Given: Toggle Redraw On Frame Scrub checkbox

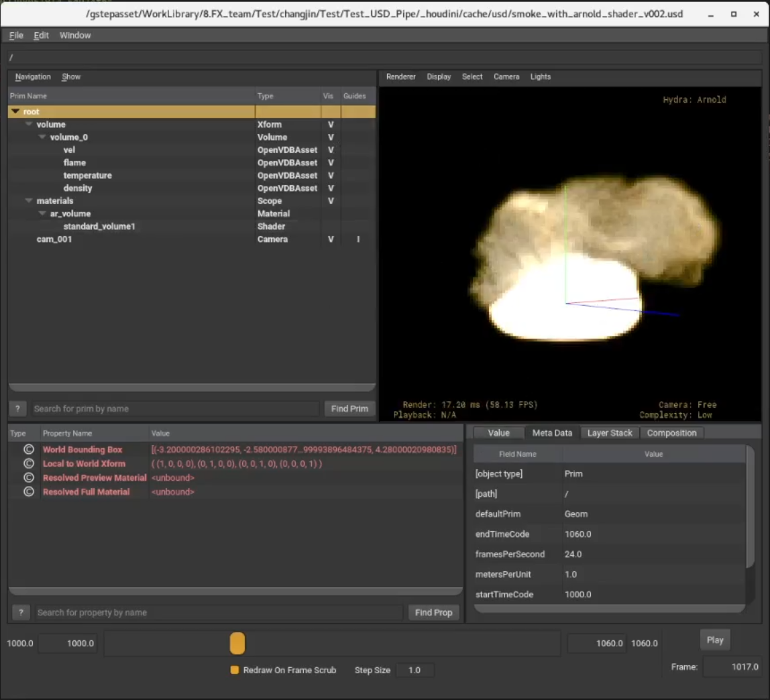Looking at the screenshot, I should (235, 670).
